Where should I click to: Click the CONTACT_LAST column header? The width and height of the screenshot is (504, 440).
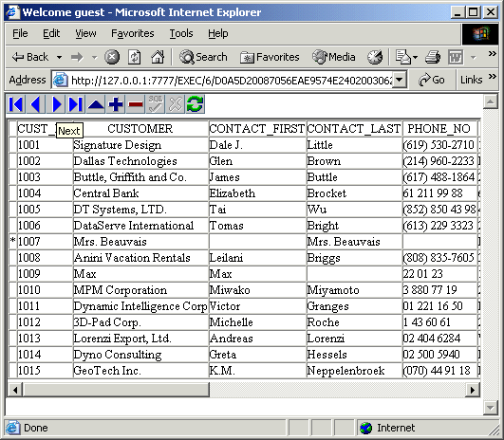(x=354, y=129)
